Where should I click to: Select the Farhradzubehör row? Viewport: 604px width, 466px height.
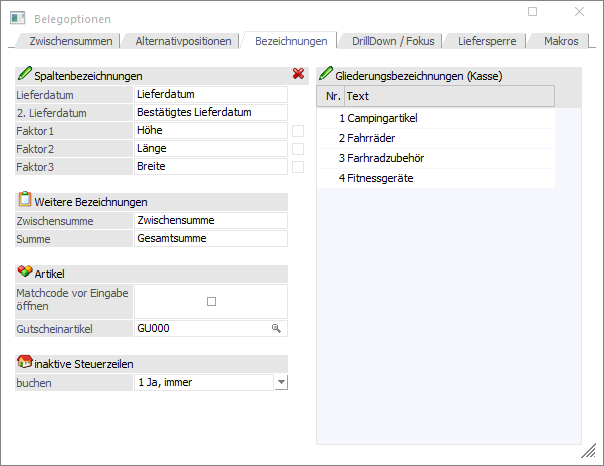pos(436,158)
